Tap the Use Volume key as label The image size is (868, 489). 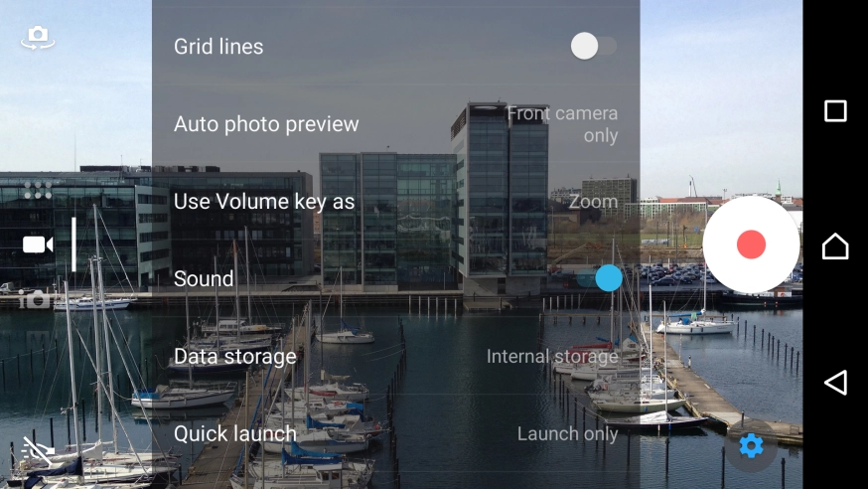point(264,202)
